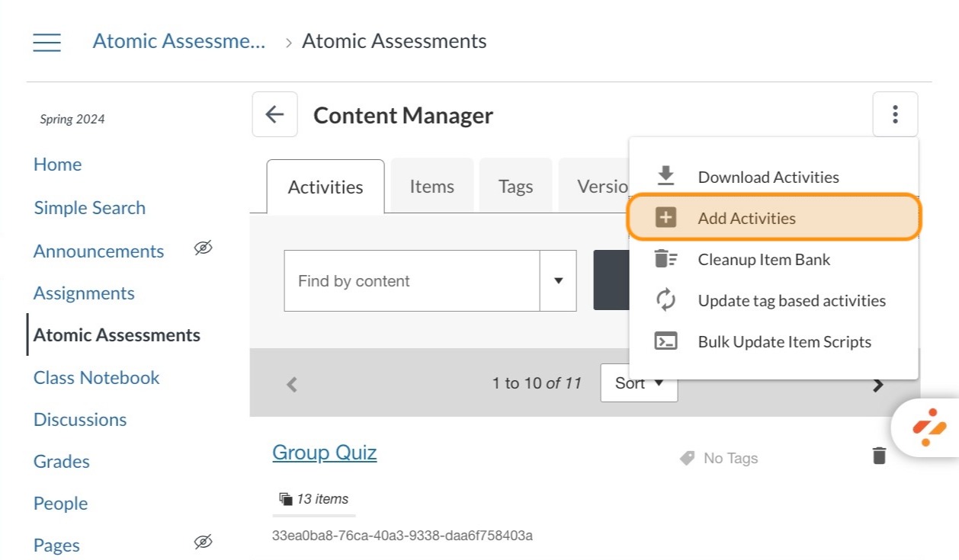
Task: Switch to the Tags tab
Action: (x=515, y=186)
